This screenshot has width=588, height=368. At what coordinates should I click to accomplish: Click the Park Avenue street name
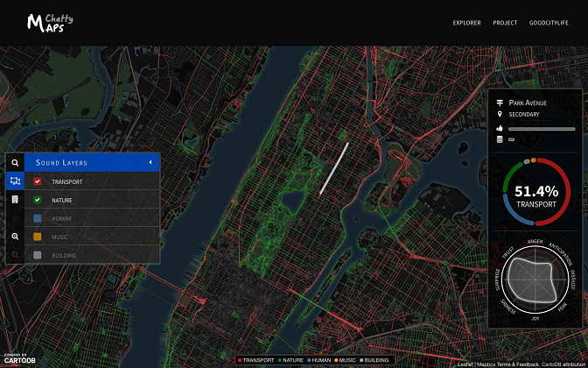(528, 103)
